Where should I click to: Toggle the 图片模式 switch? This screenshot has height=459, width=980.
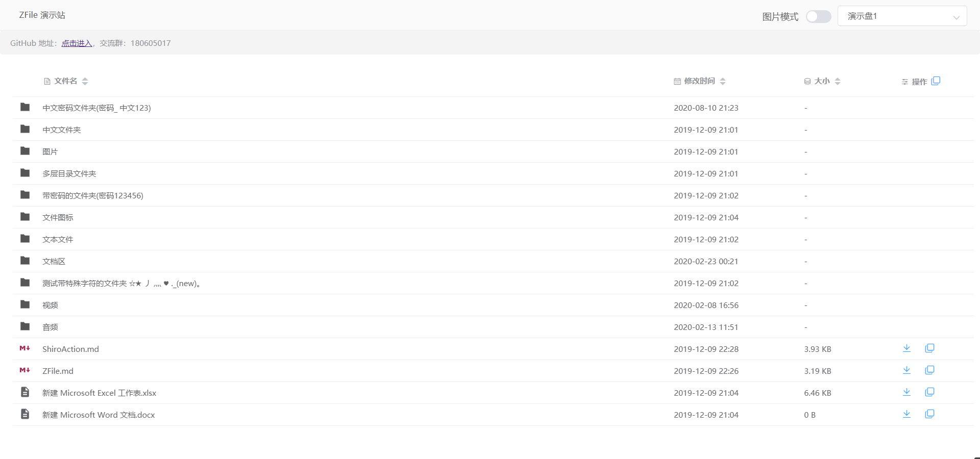(819, 17)
